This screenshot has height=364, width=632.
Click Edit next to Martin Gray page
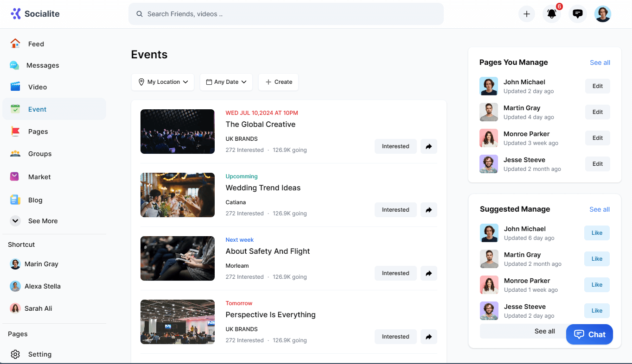click(597, 112)
